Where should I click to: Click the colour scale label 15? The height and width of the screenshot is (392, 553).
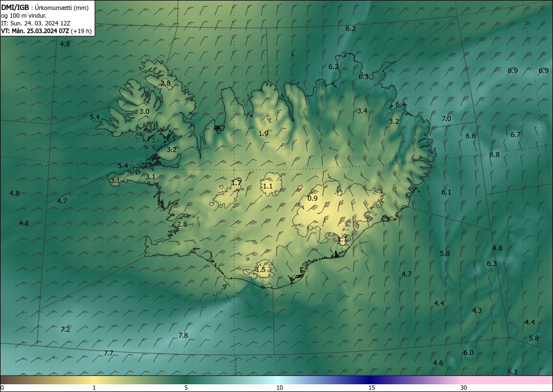coord(372,388)
